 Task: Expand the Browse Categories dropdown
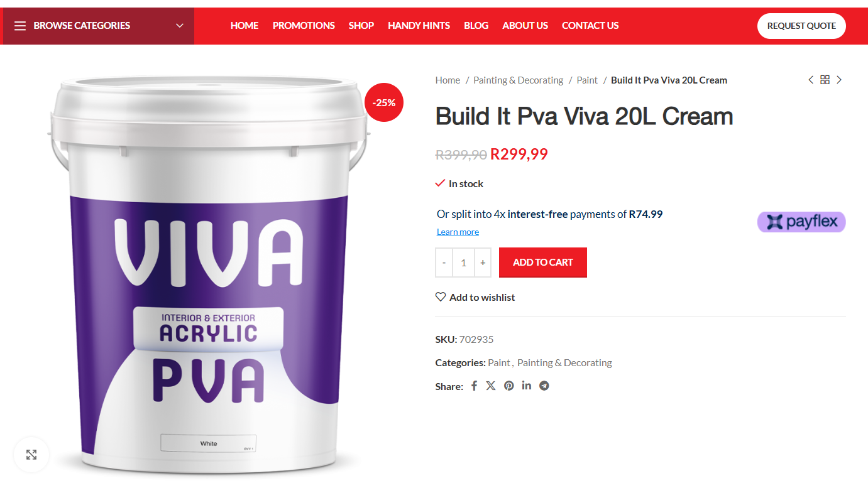pyautogui.click(x=99, y=26)
